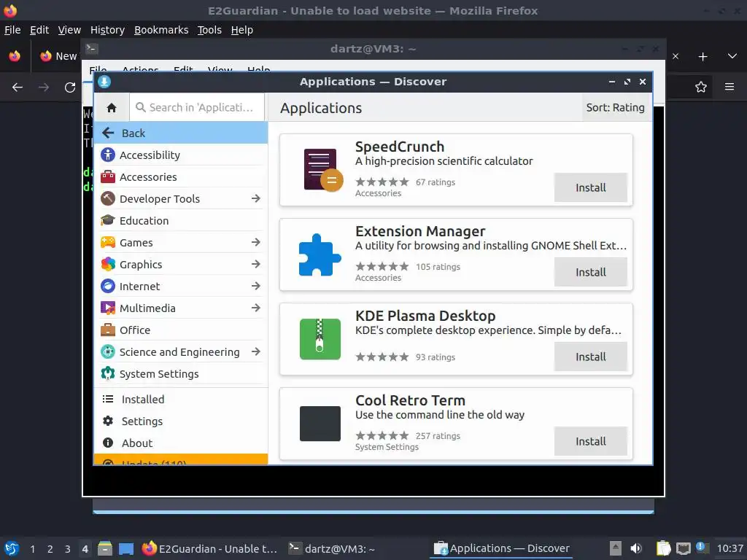Reload the page in Firefox

tap(70, 87)
